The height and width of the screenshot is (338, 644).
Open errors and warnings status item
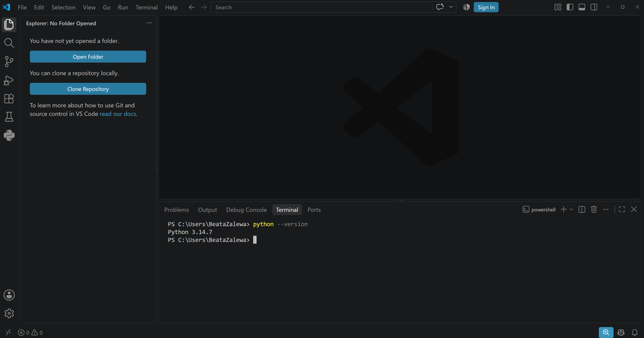point(30,333)
